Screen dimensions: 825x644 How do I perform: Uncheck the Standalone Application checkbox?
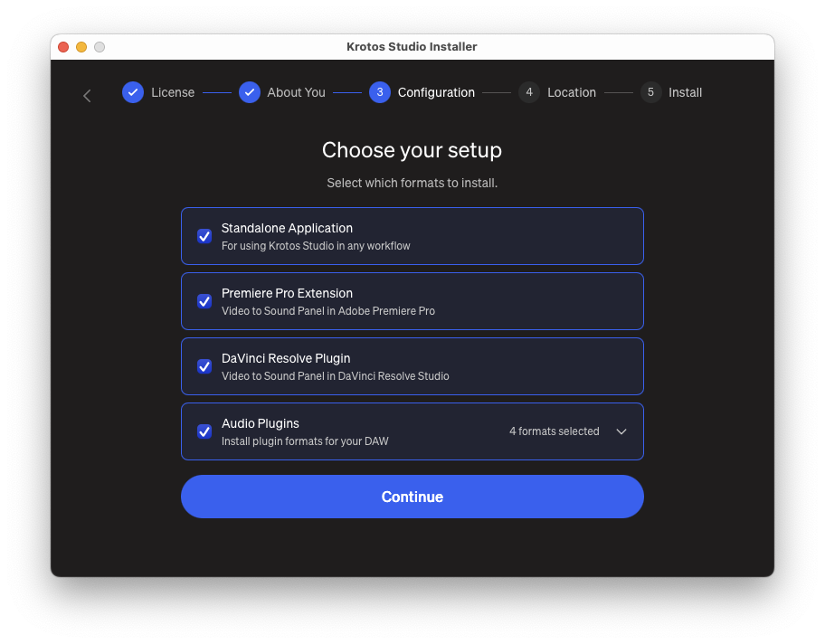[204, 236]
